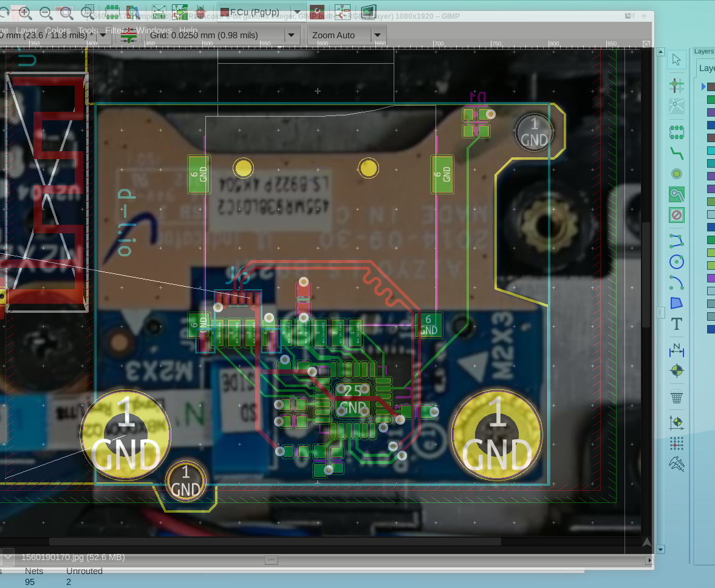
Task: Activate Zoom to Selection tool
Action: [x=87, y=12]
